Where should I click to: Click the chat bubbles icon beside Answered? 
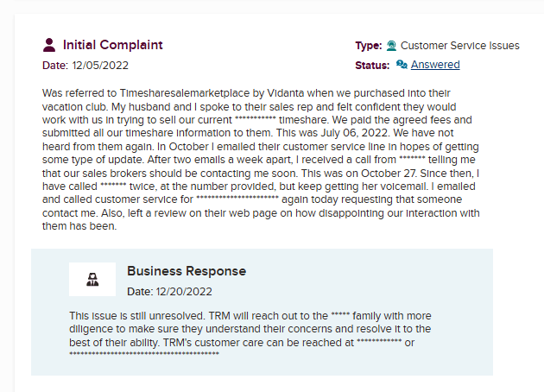[402, 65]
